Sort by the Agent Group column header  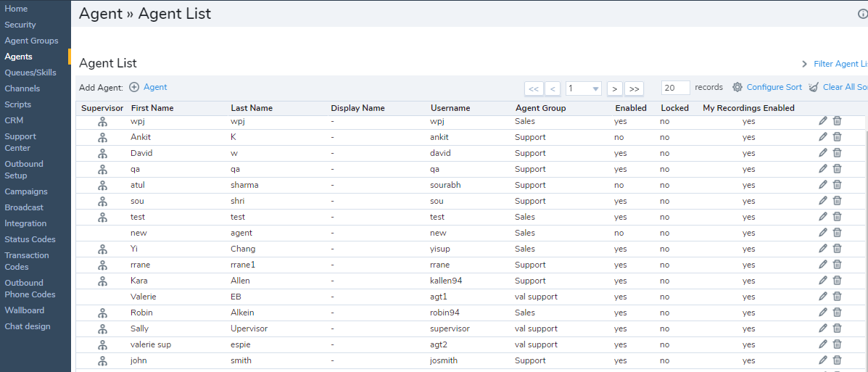(x=540, y=109)
